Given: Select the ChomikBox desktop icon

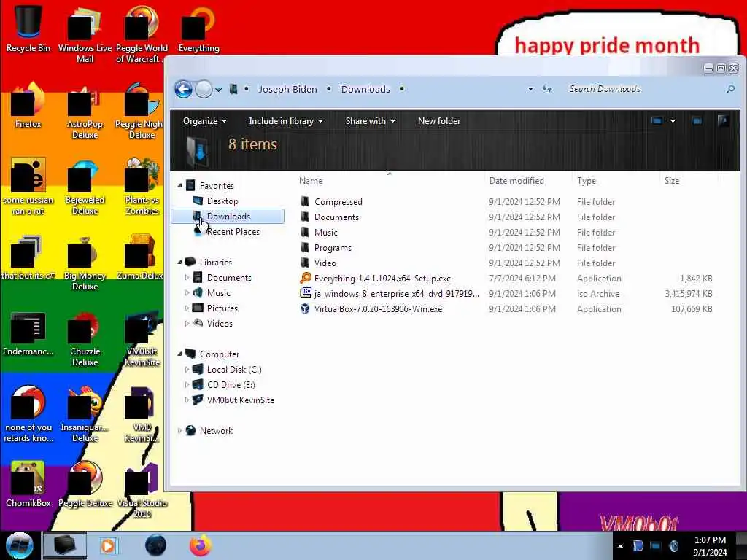Looking at the screenshot, I should point(28,485).
